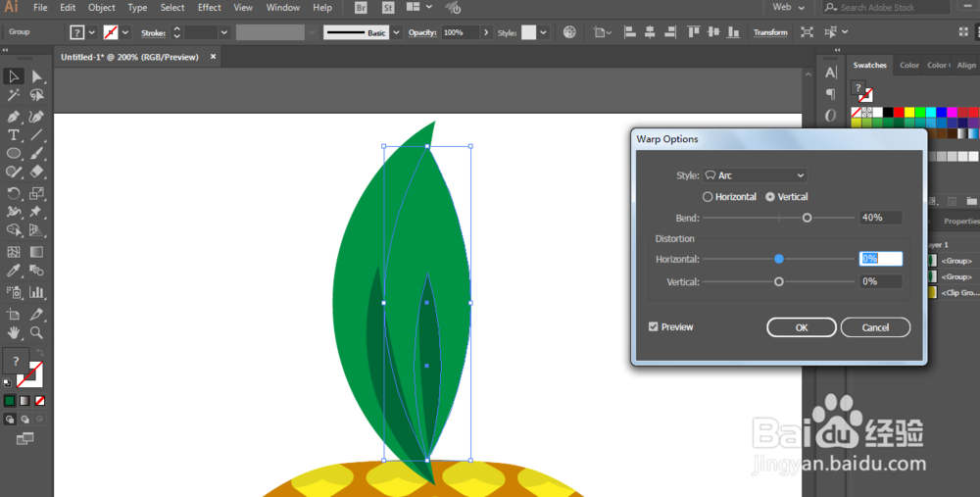Select the Pen tool
The height and width of the screenshot is (497, 980).
pos(13,117)
